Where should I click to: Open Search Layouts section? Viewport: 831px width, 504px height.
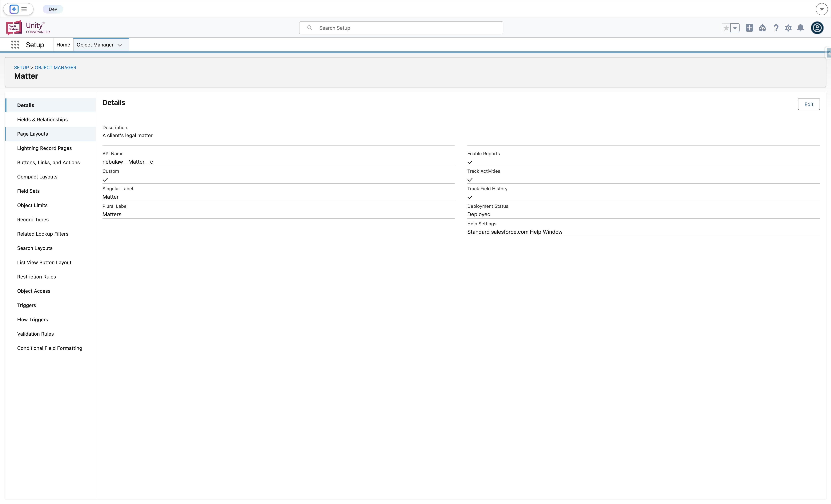pyautogui.click(x=51, y=248)
